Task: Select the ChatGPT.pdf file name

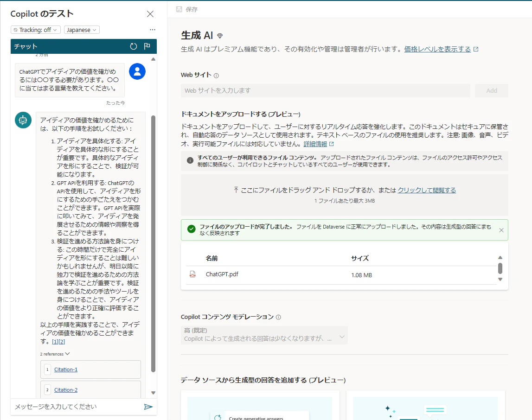Action: tap(222, 274)
